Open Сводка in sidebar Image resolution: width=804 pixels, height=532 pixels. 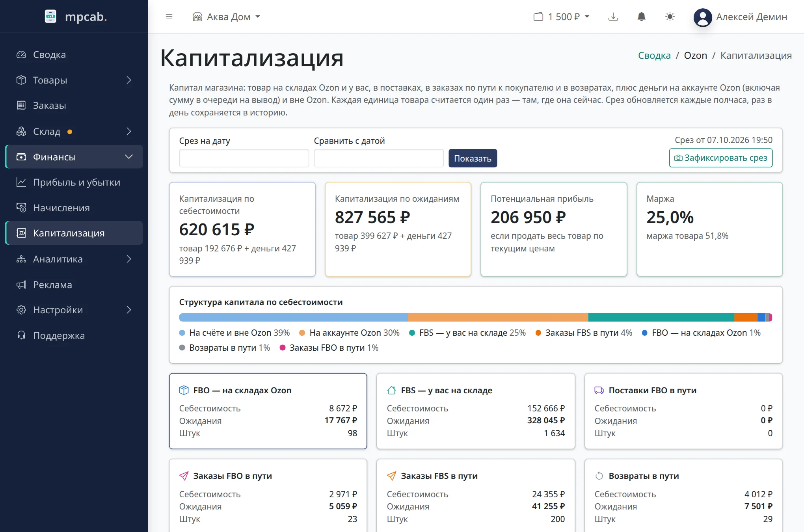(74, 54)
